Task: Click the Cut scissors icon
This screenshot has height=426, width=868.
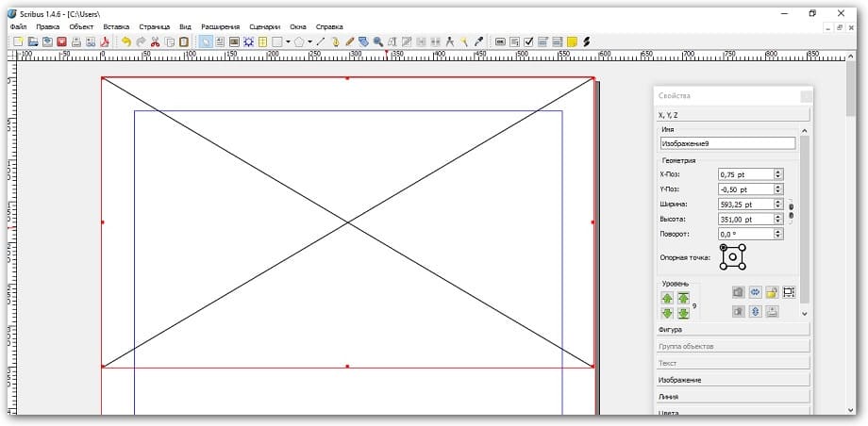Action: [x=156, y=41]
